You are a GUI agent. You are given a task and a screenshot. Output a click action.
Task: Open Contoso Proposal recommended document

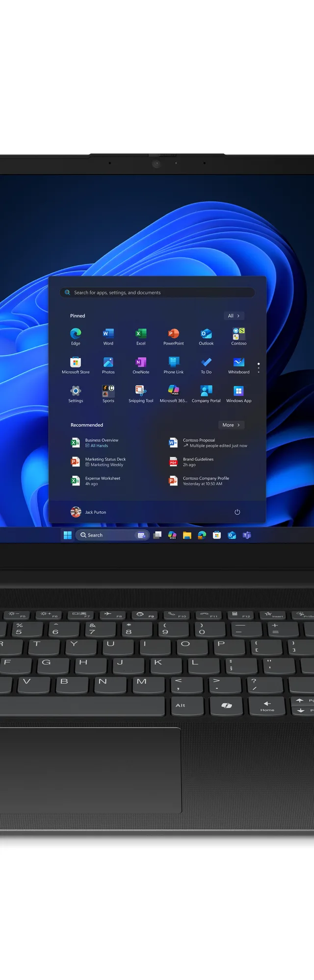(x=208, y=443)
